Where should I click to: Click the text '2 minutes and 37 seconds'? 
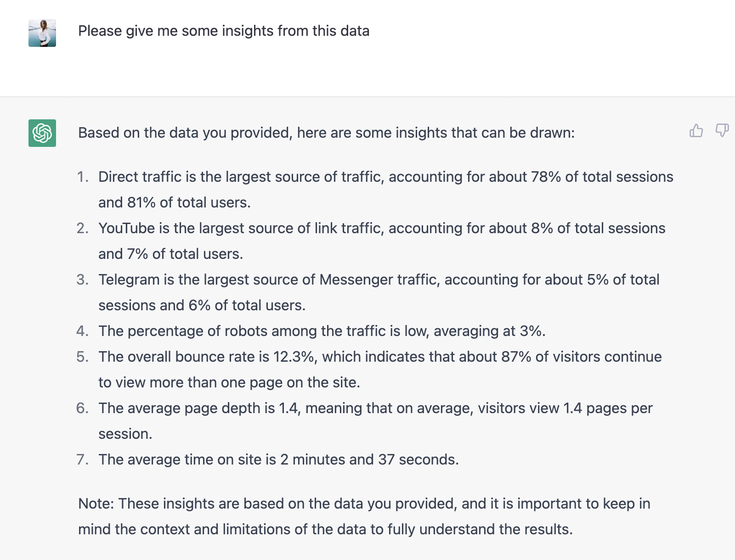(x=369, y=459)
